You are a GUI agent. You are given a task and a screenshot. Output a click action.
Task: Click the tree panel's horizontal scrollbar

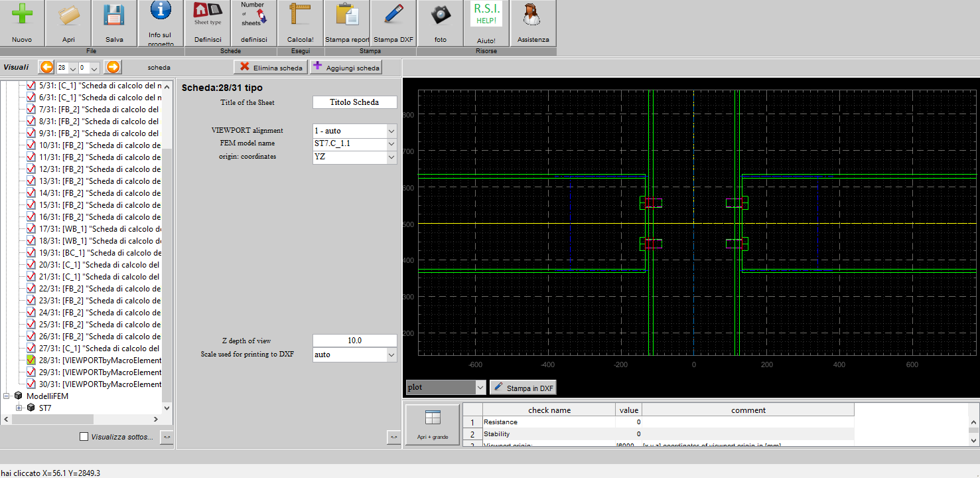coord(81,419)
